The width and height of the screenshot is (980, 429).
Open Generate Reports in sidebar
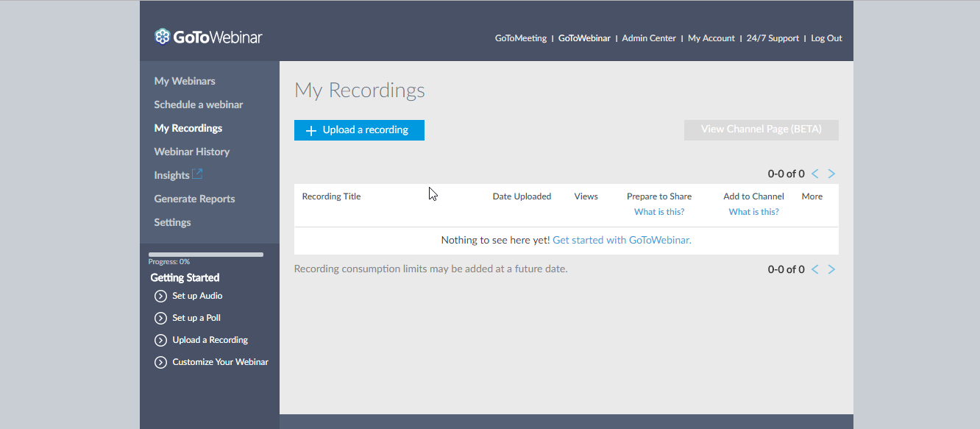(x=194, y=199)
